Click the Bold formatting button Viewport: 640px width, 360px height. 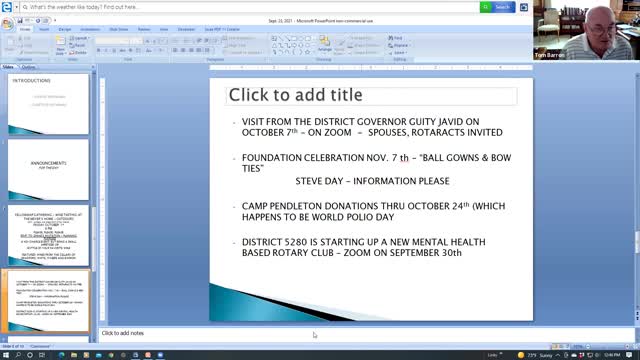(x=99, y=50)
